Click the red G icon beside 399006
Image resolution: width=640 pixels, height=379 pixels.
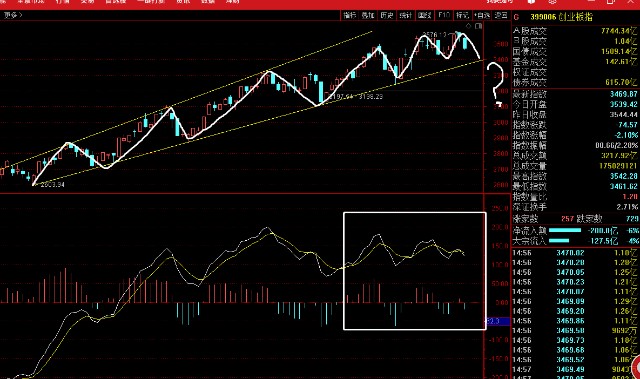tap(517, 17)
